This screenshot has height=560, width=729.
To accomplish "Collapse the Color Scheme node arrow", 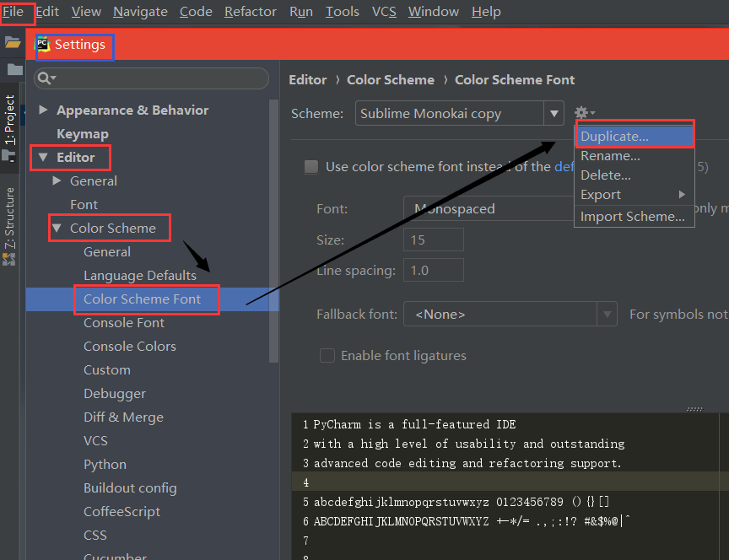I will pos(57,228).
